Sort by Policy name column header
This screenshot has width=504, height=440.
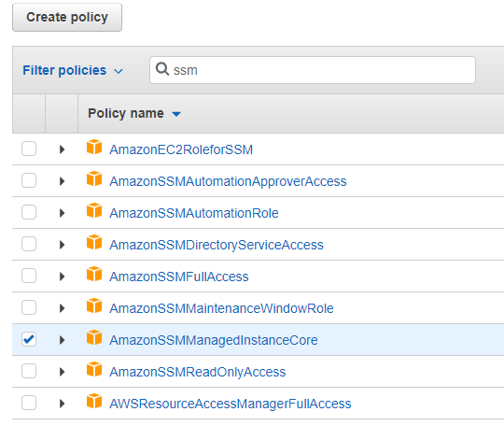[134, 114]
